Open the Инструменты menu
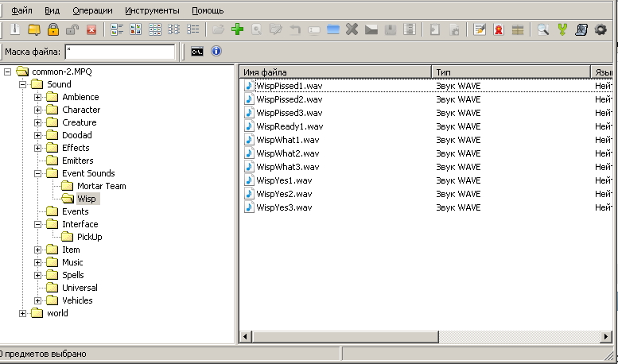The width and height of the screenshot is (618, 364). [152, 10]
